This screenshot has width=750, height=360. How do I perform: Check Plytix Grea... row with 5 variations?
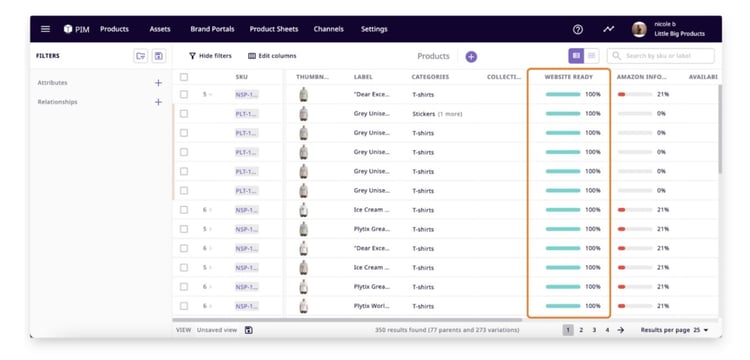click(x=184, y=229)
